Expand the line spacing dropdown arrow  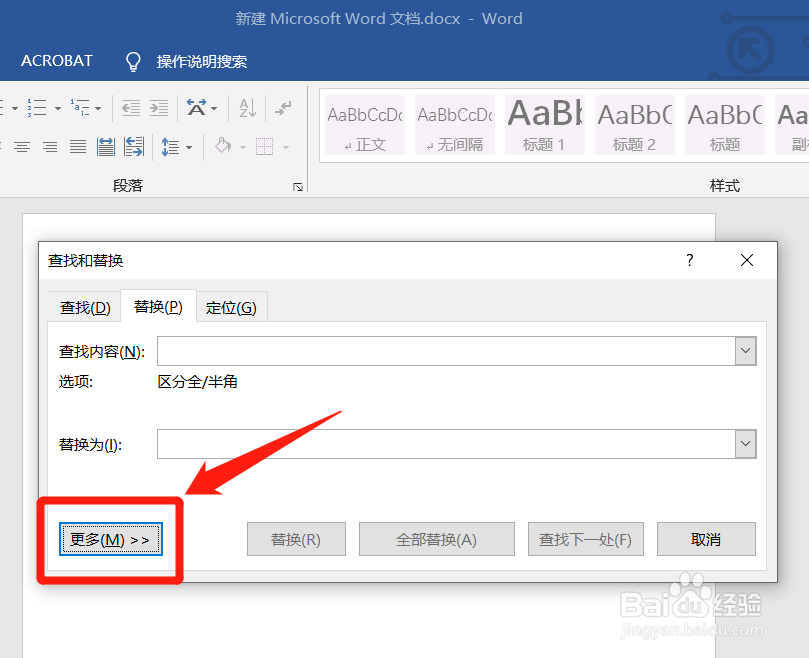point(190,147)
